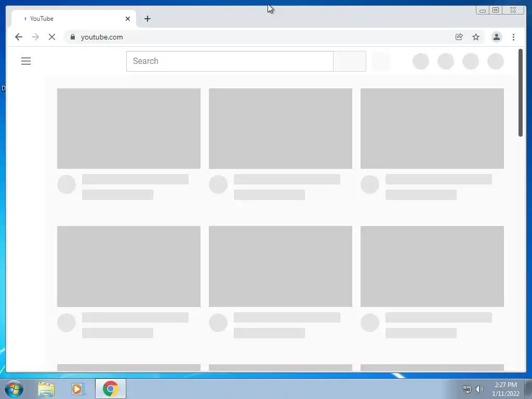
Task: Open Chrome's three-dot menu
Action: [x=513, y=37]
